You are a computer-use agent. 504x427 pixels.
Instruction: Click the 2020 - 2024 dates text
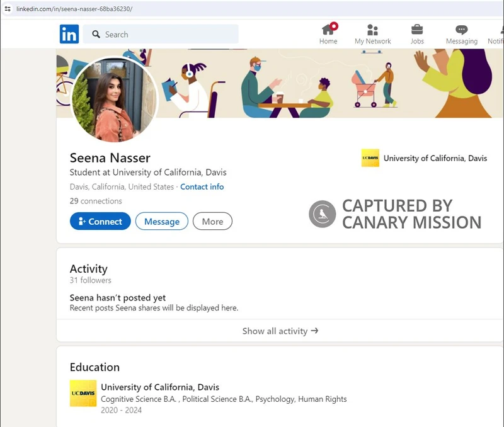coord(121,410)
